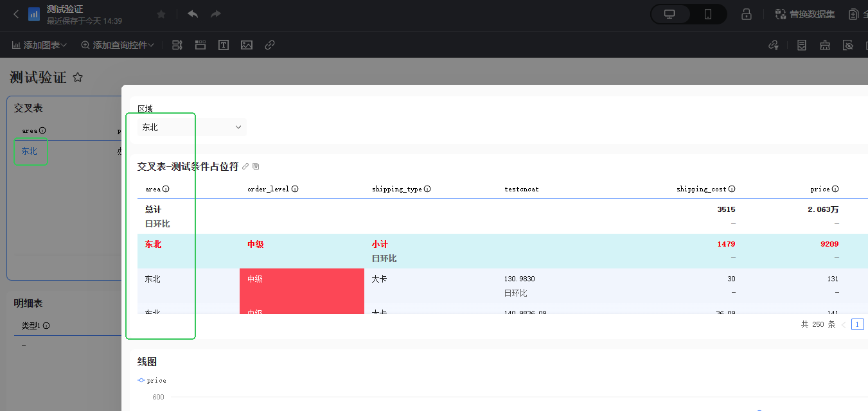This screenshot has width=868, height=411.
Task: Click the area column header info icon
Action: point(166,189)
